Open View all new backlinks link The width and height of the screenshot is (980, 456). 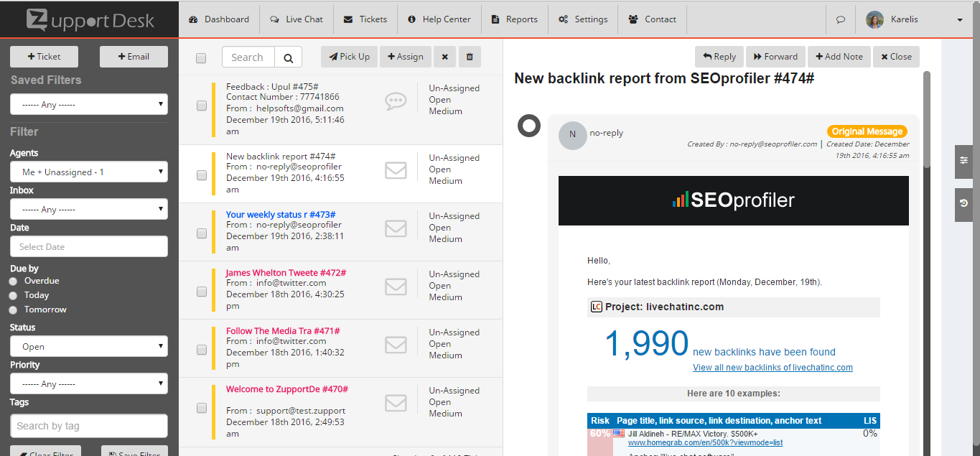[773, 368]
